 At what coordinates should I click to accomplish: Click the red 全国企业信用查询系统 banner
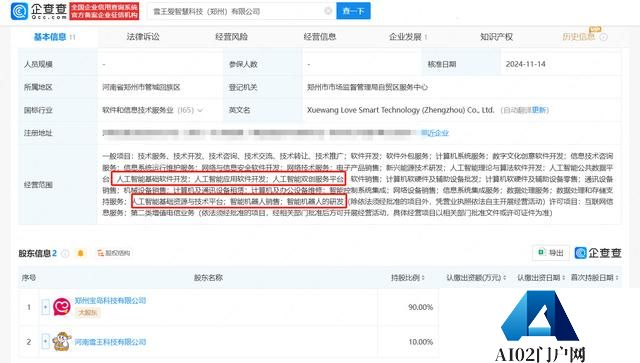104,11
